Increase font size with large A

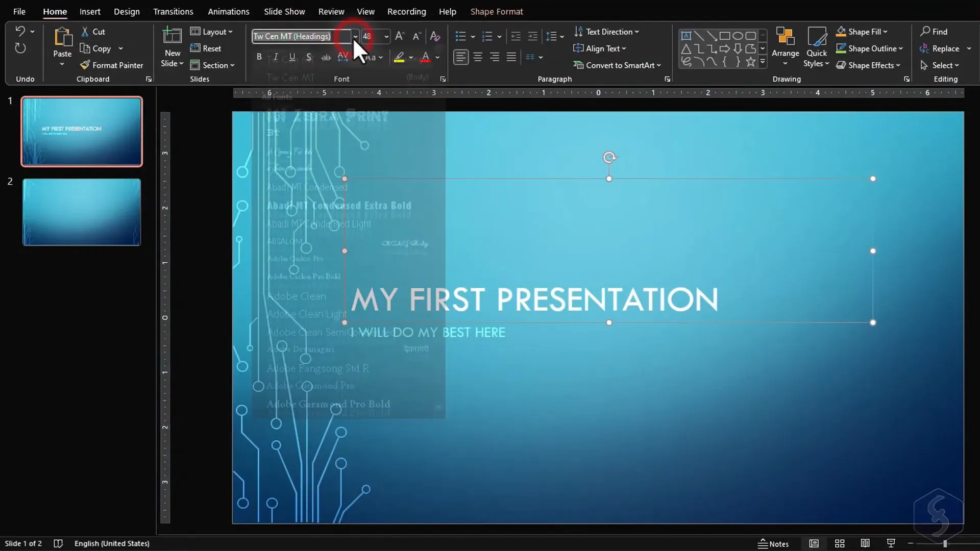pos(400,36)
